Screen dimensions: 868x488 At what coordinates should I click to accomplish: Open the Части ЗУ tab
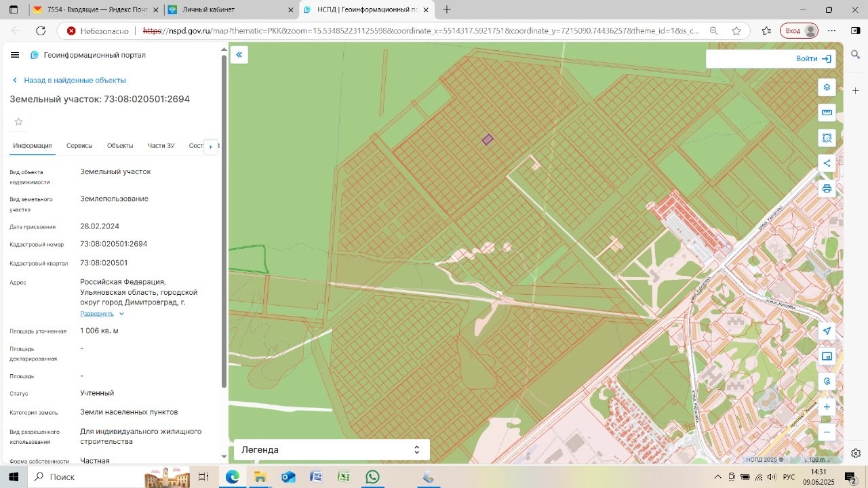click(x=161, y=146)
